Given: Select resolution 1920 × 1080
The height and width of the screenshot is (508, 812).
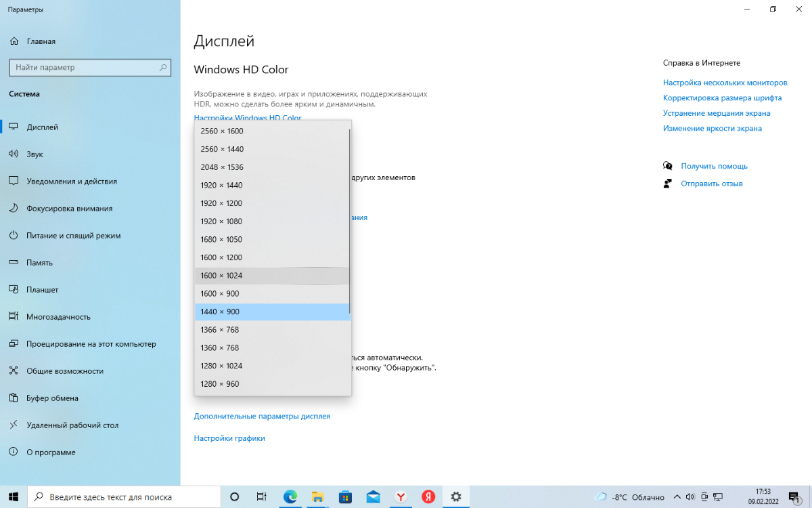Looking at the screenshot, I should [x=272, y=221].
